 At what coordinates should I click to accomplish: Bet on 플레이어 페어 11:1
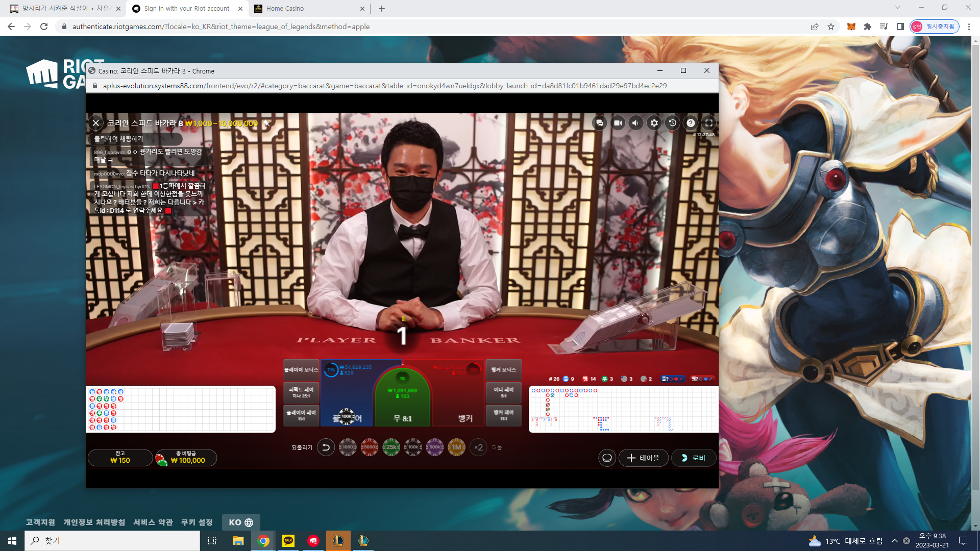click(301, 415)
